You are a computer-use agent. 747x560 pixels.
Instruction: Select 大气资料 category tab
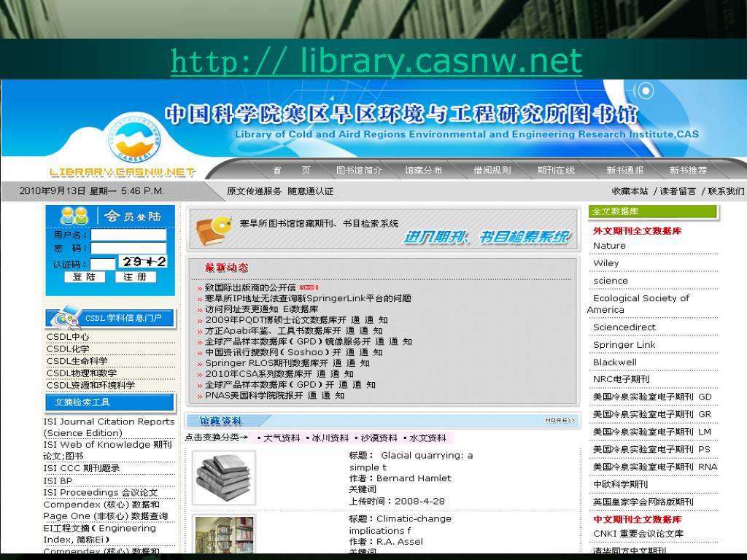click(x=281, y=438)
